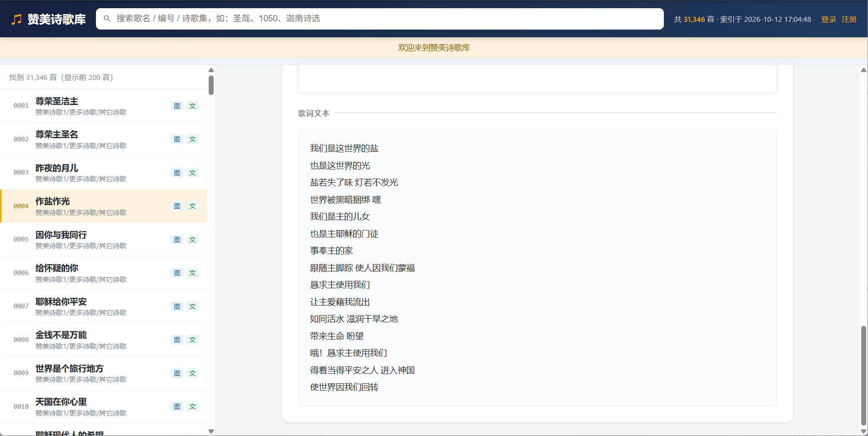
Task: Open text badge for 因你与我同行
Action: point(193,240)
